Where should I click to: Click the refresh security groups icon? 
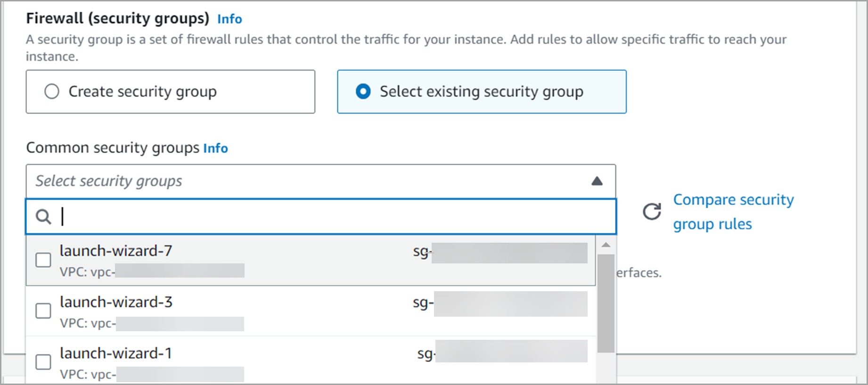pyautogui.click(x=652, y=212)
